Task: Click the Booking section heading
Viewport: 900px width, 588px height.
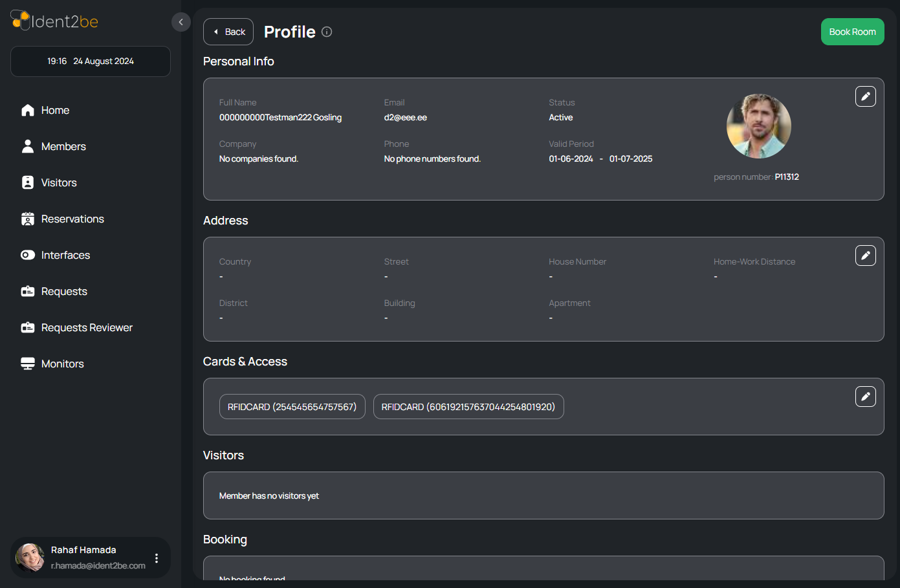Action: [225, 539]
